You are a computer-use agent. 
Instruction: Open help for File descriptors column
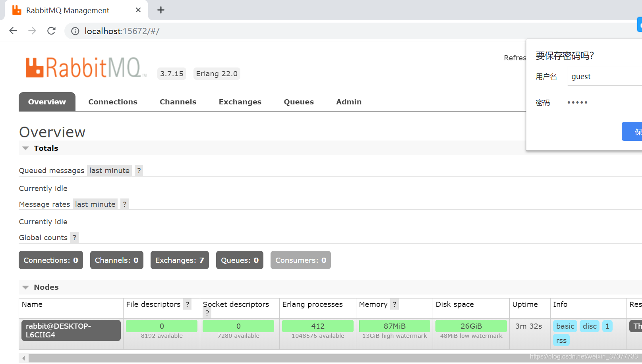click(187, 304)
